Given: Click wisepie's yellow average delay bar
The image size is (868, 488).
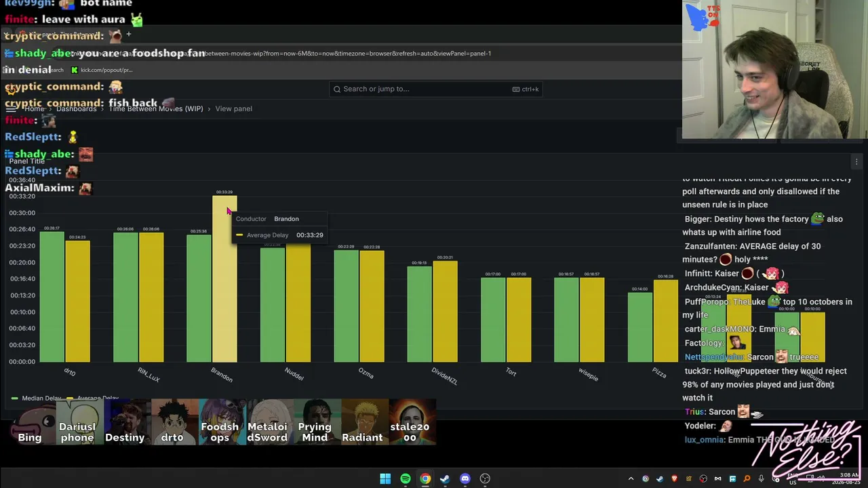Looking at the screenshot, I should tap(591, 319).
